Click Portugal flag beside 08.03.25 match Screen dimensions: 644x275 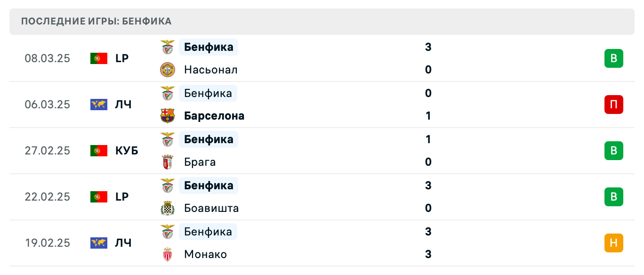coord(99,58)
